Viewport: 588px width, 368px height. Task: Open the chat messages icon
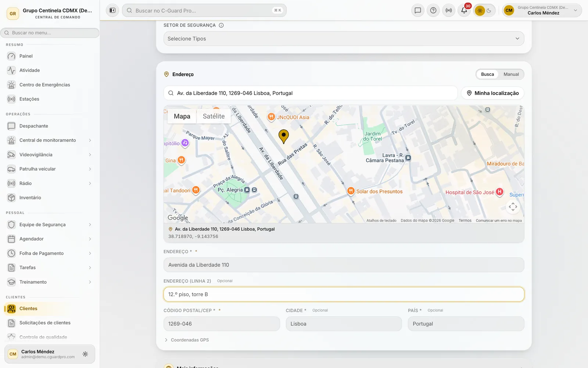tap(417, 10)
